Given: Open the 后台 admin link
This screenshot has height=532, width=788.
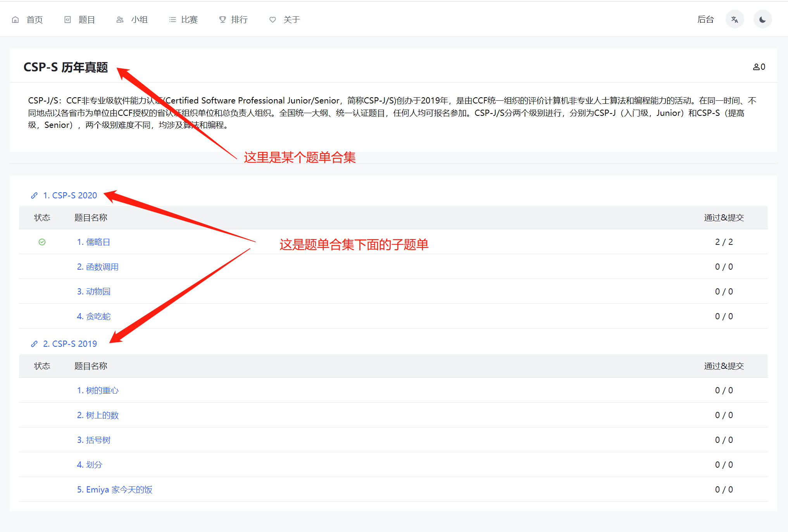Looking at the screenshot, I should [705, 19].
